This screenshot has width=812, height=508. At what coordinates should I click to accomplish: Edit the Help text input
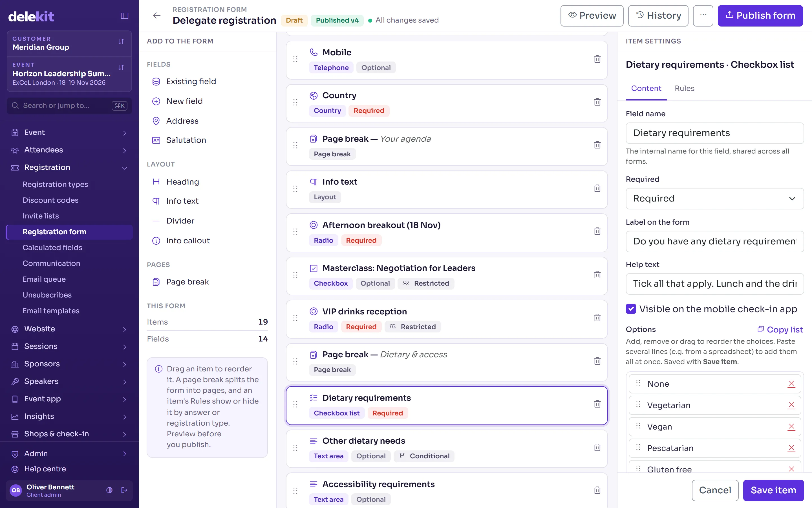715,284
